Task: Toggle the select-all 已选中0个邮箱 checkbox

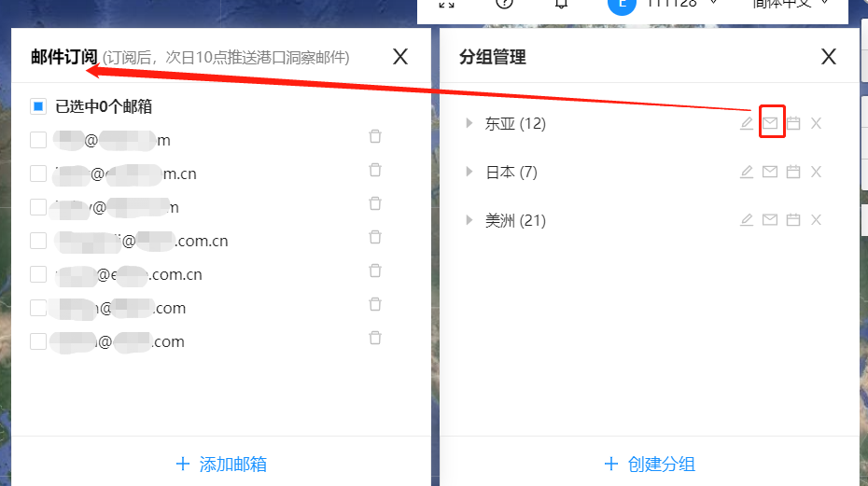Action: (38, 106)
